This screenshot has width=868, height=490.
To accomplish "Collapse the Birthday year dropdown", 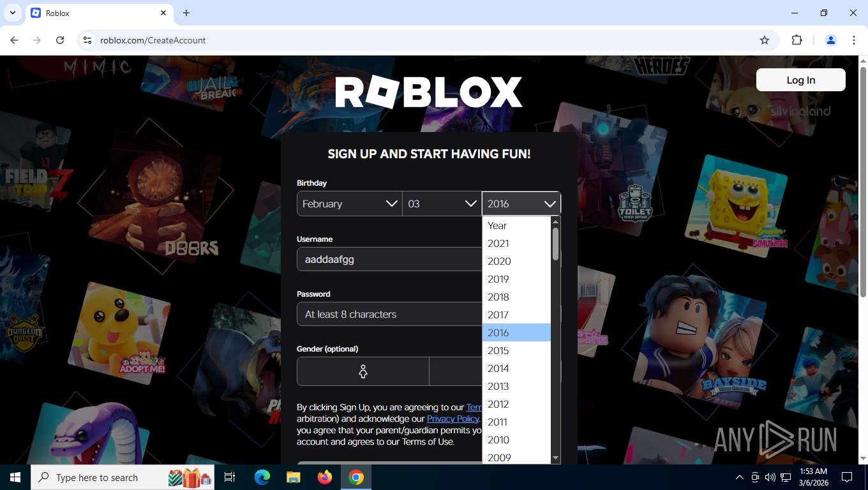I will (x=521, y=204).
